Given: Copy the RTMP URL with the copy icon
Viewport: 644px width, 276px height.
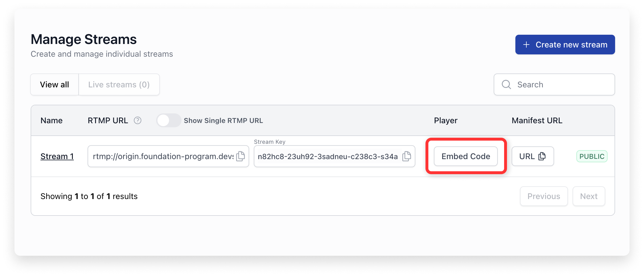Looking at the screenshot, I should (x=240, y=156).
